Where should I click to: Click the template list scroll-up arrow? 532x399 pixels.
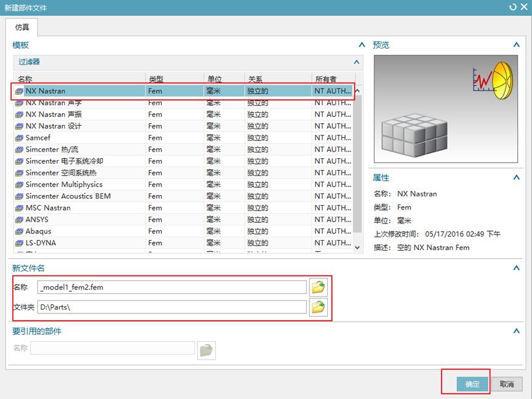[357, 91]
